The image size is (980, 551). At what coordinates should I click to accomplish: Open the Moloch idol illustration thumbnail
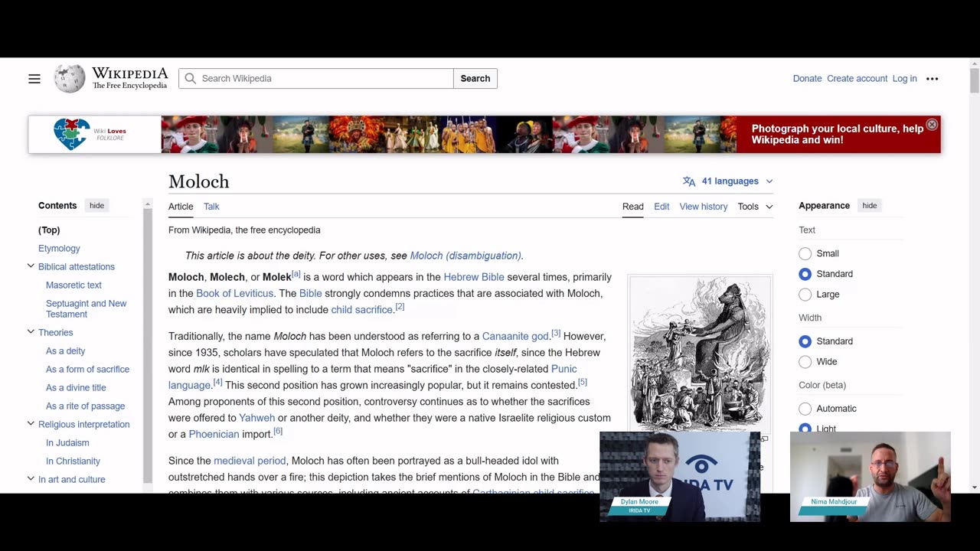[x=700, y=354]
